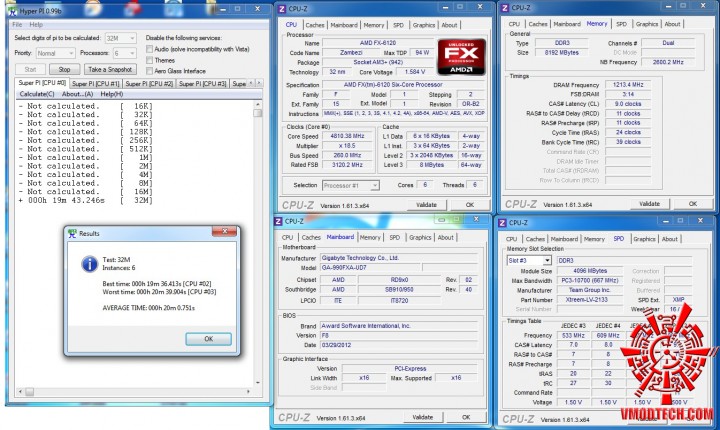Open the Calculate(C) menu

(37, 94)
